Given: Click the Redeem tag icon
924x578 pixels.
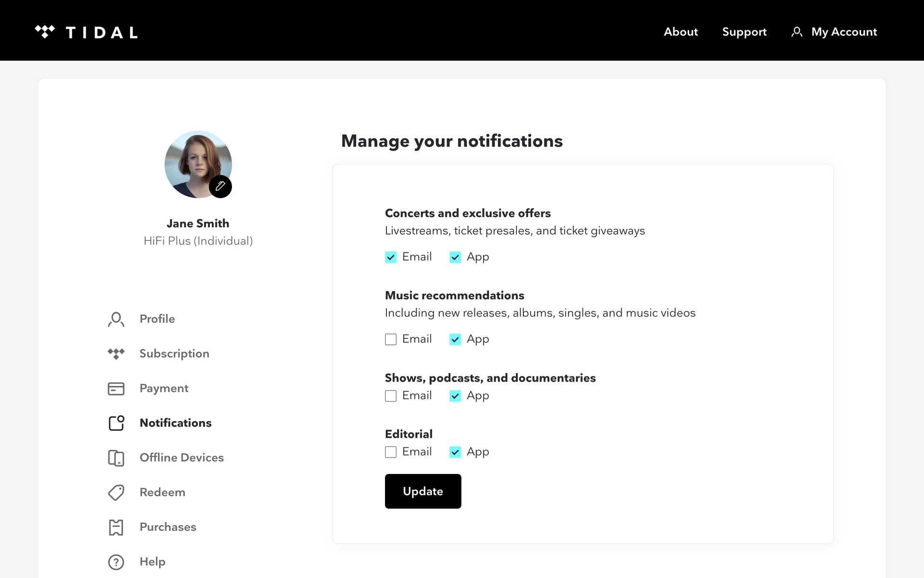Looking at the screenshot, I should pos(116,492).
